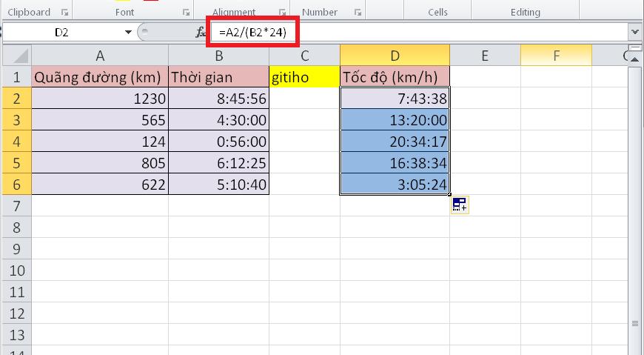Click the 'Thời gian' header cell
This screenshot has width=644, height=355.
tap(219, 77)
